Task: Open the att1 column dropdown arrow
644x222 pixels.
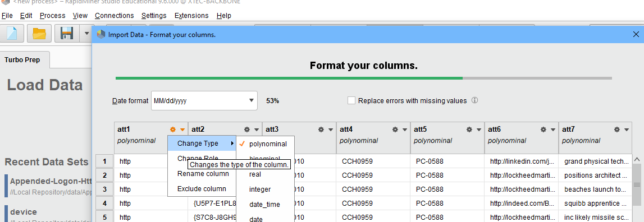Action: (183, 130)
